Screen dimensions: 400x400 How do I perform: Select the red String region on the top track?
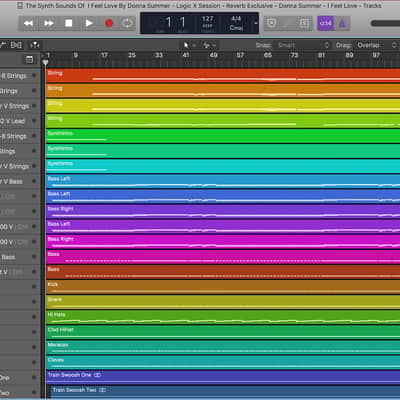(x=223, y=76)
